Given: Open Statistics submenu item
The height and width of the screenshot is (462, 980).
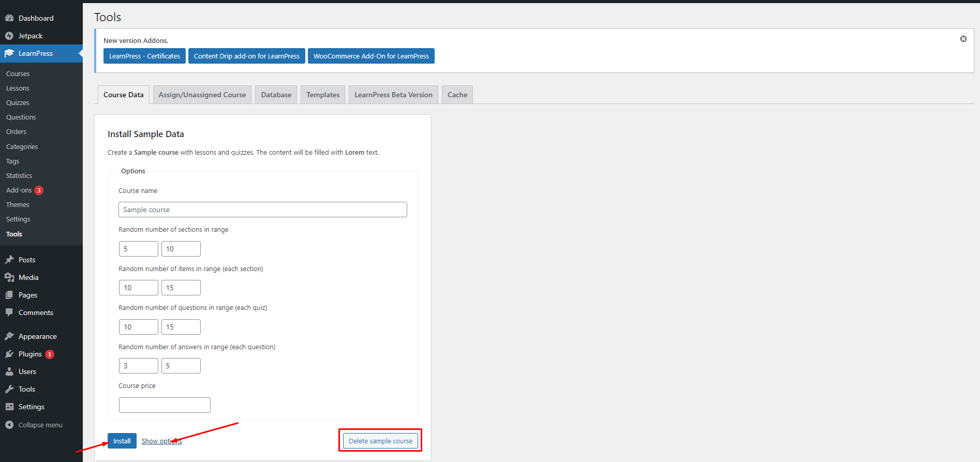Looking at the screenshot, I should coord(19,176).
